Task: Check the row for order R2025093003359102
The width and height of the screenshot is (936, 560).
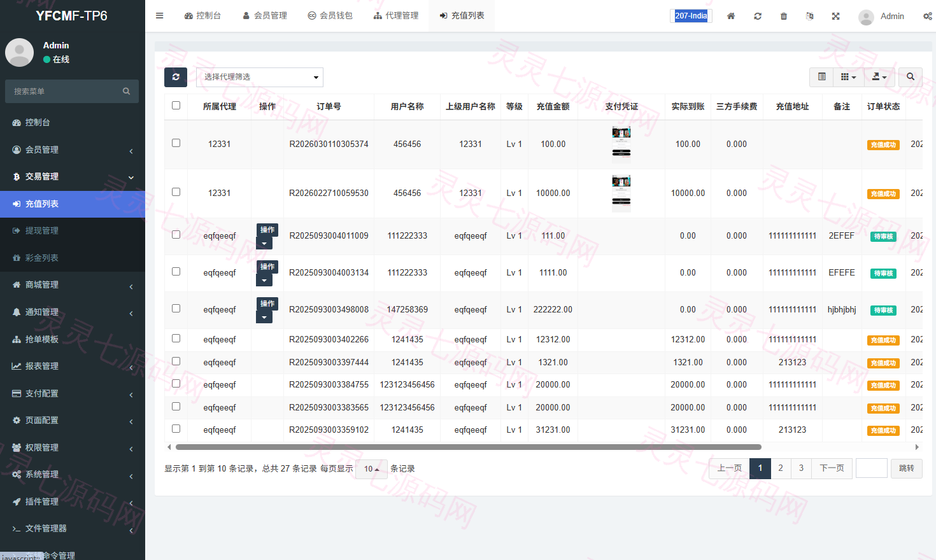Action: [x=176, y=429]
